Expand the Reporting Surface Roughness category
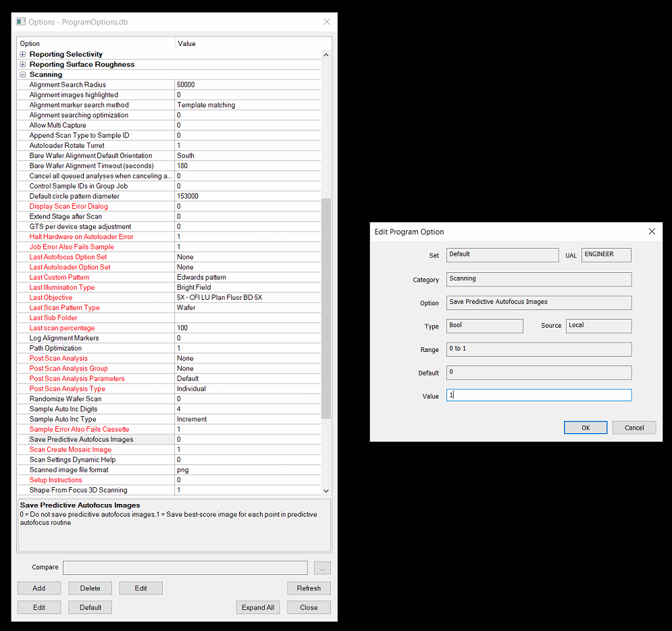This screenshot has height=631, width=672. tap(23, 65)
